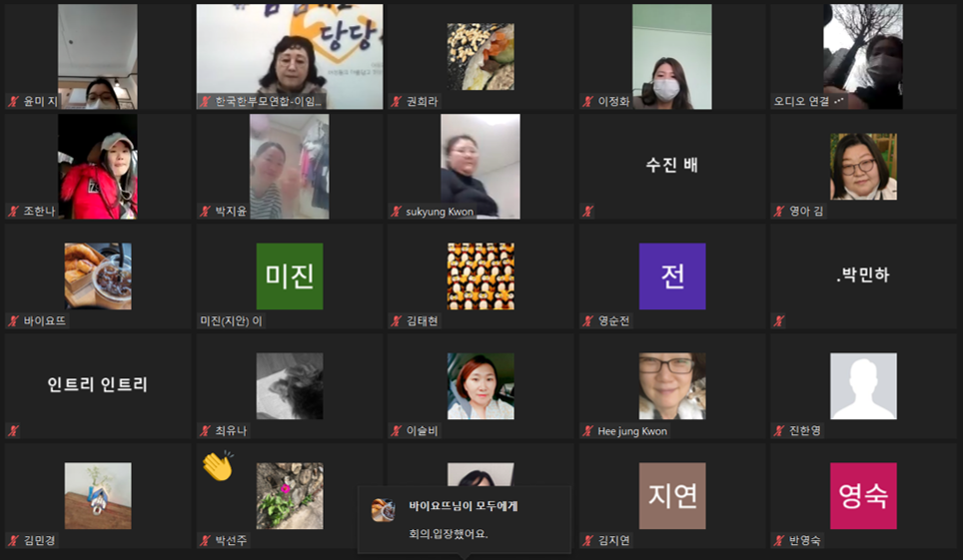Click muted mic icon next to 권희라
Image resolution: width=963 pixels, height=560 pixels.
tap(397, 102)
